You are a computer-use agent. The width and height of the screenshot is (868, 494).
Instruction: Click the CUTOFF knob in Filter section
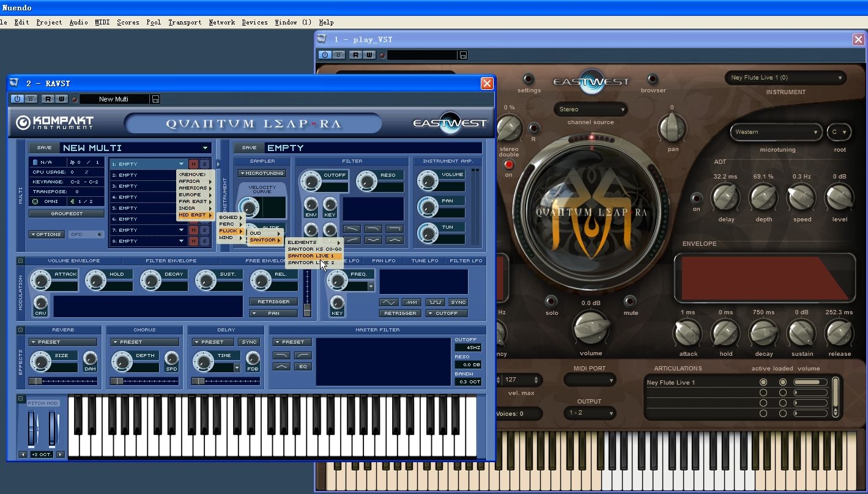click(311, 180)
